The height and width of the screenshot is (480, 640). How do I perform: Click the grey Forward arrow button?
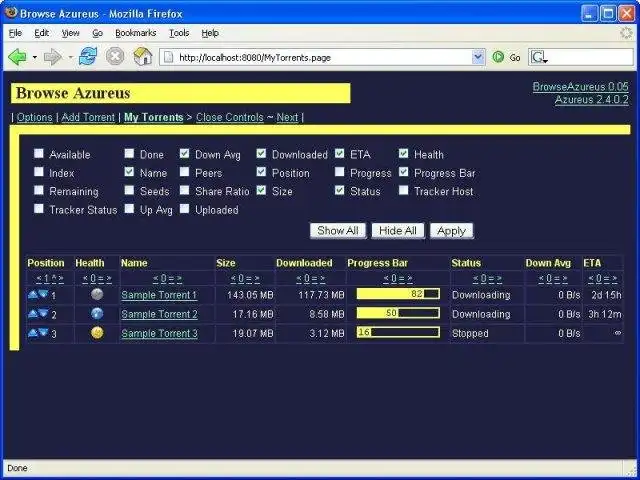click(x=53, y=57)
